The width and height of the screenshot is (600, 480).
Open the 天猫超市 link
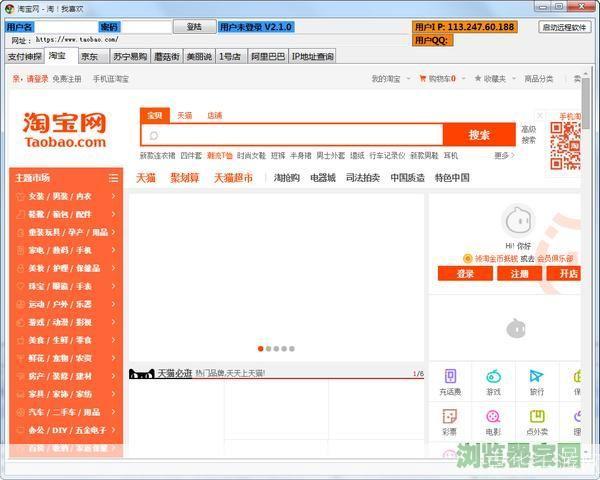(233, 178)
